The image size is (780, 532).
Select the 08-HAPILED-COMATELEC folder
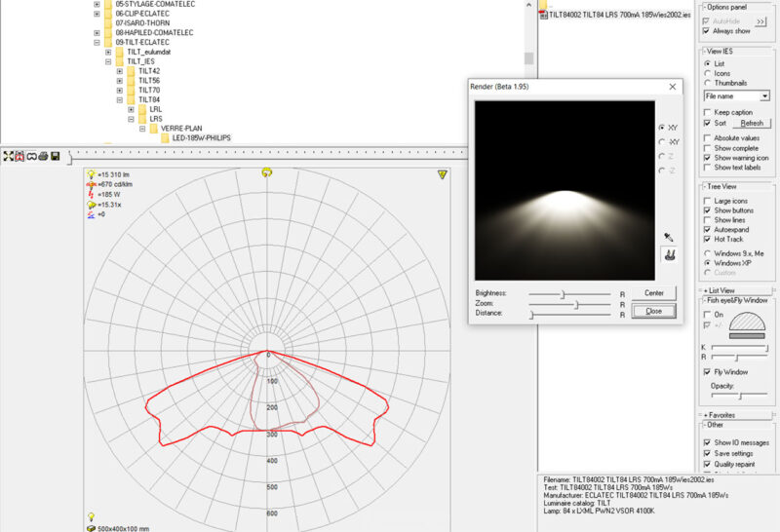point(153,32)
